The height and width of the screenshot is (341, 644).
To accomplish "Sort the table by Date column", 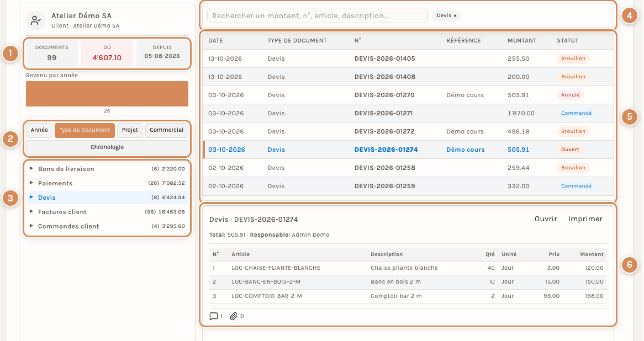I will pyautogui.click(x=215, y=41).
